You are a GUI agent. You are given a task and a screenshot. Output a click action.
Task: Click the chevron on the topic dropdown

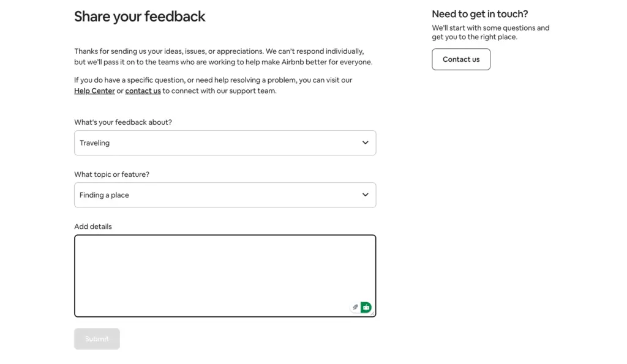[x=365, y=195]
